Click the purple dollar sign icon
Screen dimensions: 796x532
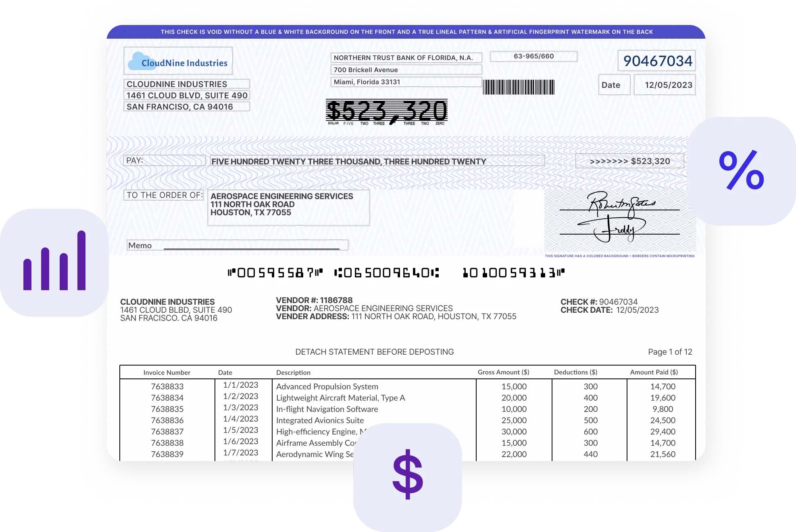408,474
